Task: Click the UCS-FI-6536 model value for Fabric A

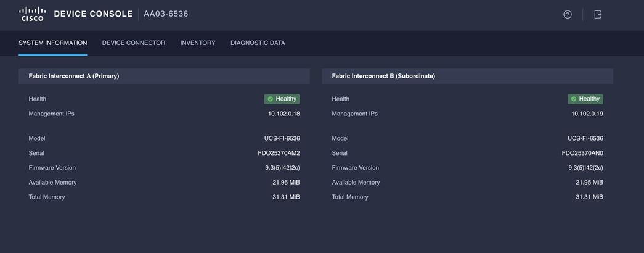Action: tap(282, 138)
